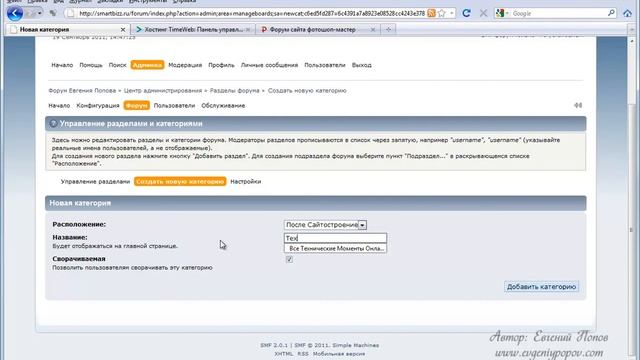Follow breadcrumb Центр администрирования
This screenshot has width=640, height=360.
(x=163, y=91)
